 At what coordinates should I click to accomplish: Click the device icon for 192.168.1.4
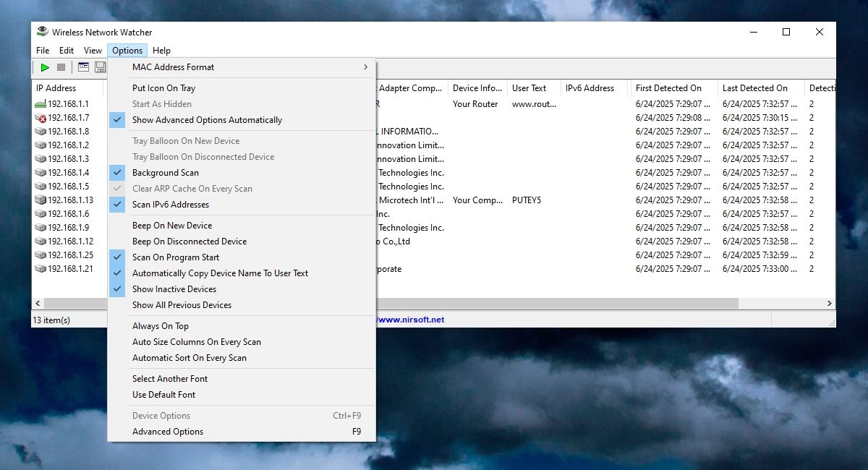[x=41, y=173]
